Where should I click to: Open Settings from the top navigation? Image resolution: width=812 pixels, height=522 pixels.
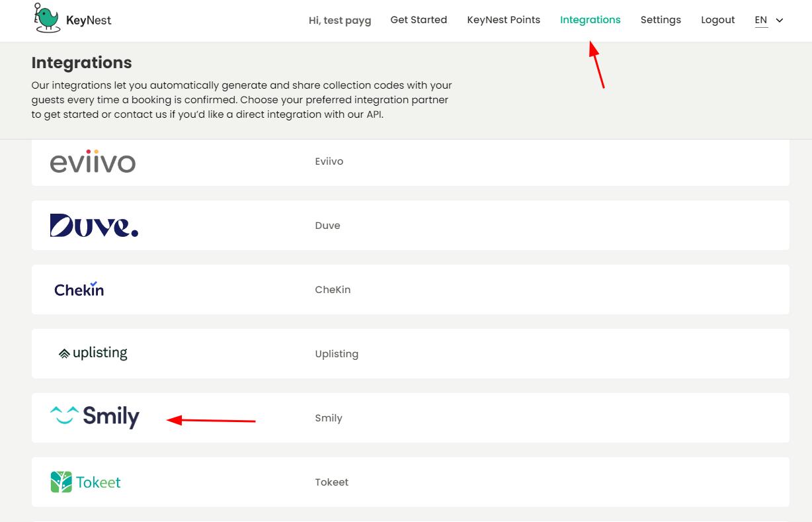pos(661,20)
